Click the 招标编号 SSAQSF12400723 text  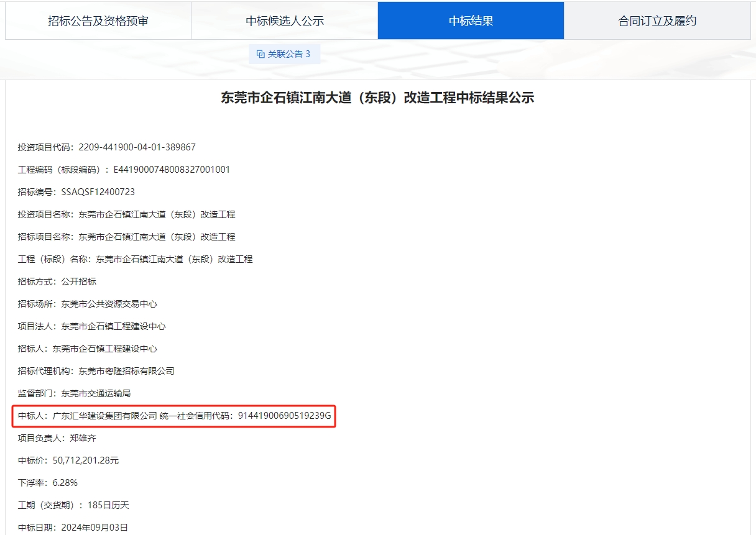[x=98, y=192]
